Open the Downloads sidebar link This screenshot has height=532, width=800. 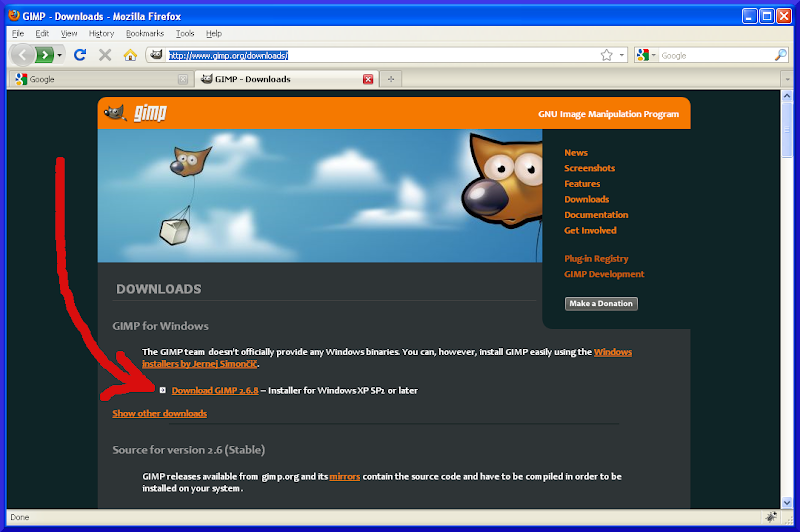pos(586,199)
